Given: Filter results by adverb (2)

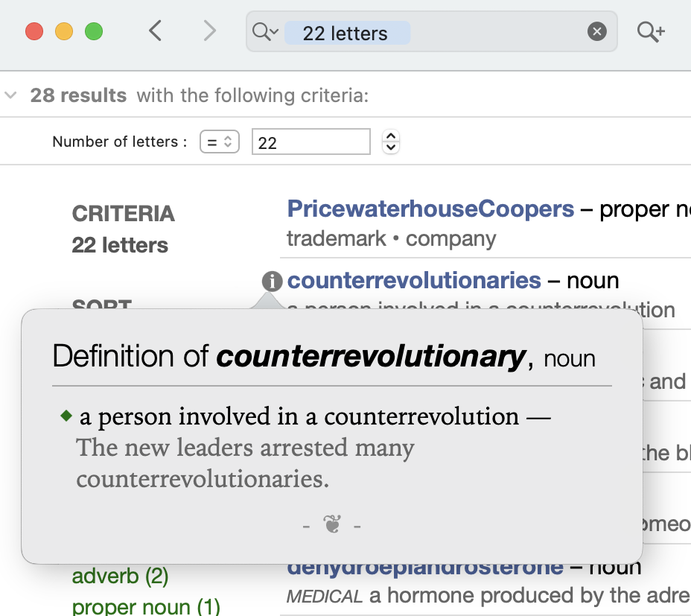Looking at the screenshot, I should tap(120, 576).
